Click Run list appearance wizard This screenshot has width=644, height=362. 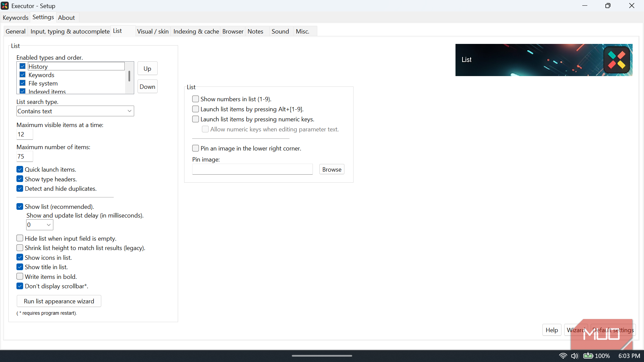[59, 301]
